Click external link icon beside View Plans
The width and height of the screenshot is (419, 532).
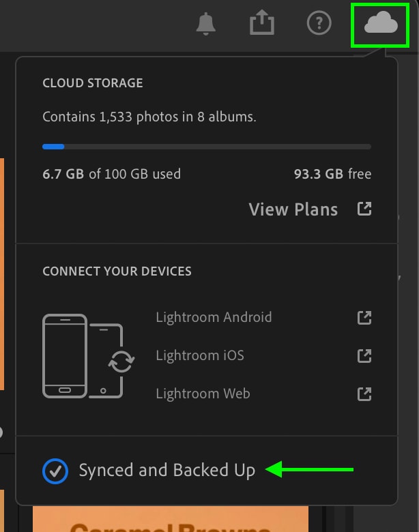(364, 209)
